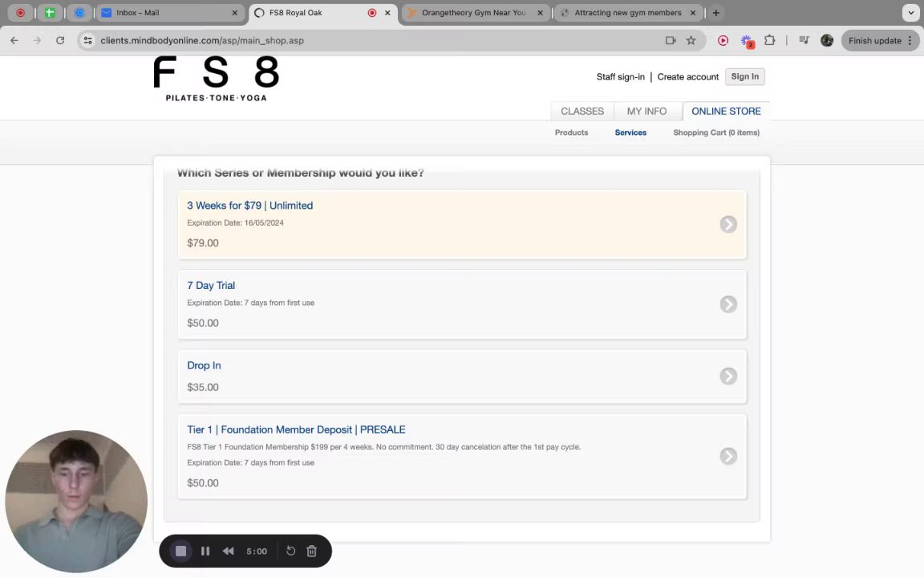This screenshot has width=924, height=578.
Task: Open the Staff sign-in link
Action: coord(621,77)
